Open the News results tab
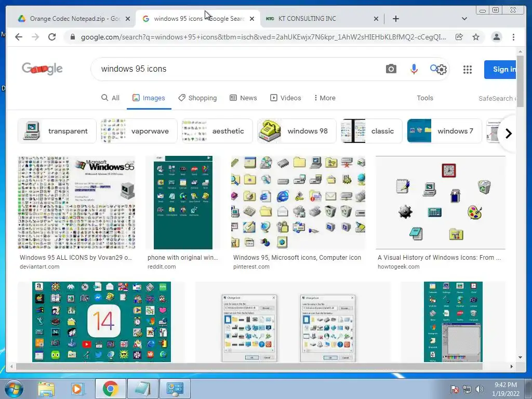532x399 pixels. [x=243, y=98]
